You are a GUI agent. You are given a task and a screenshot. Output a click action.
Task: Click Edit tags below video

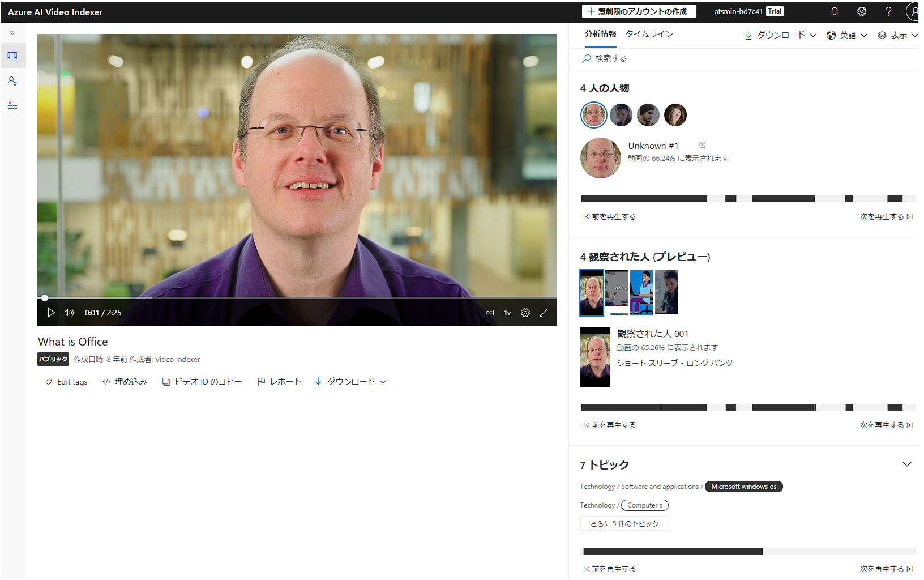click(66, 382)
